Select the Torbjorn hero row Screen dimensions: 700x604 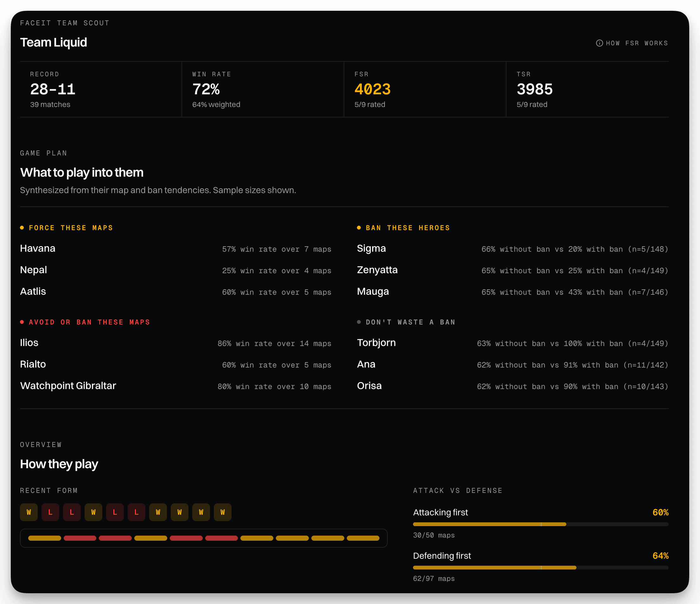coord(512,343)
